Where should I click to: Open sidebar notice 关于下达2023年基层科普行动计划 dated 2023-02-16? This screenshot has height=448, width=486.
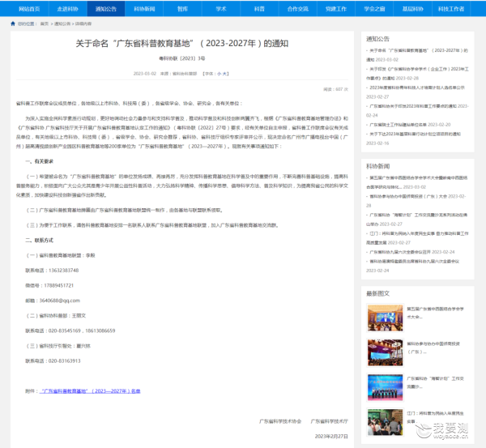(x=413, y=139)
